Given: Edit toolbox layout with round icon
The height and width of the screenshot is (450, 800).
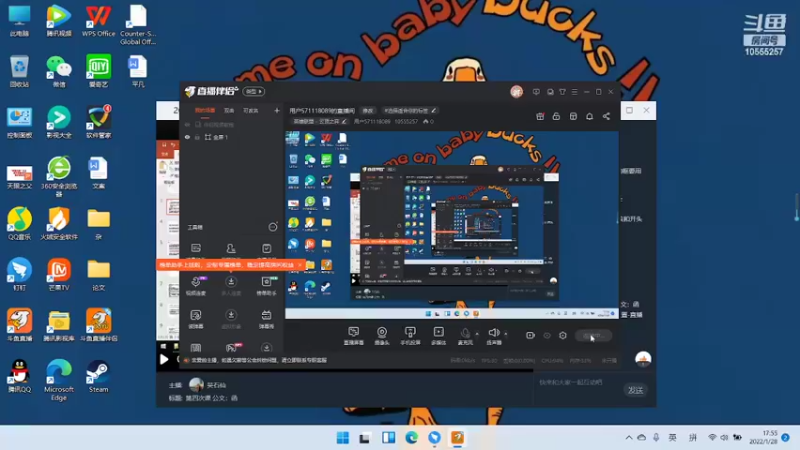Looking at the screenshot, I should click(x=273, y=227).
